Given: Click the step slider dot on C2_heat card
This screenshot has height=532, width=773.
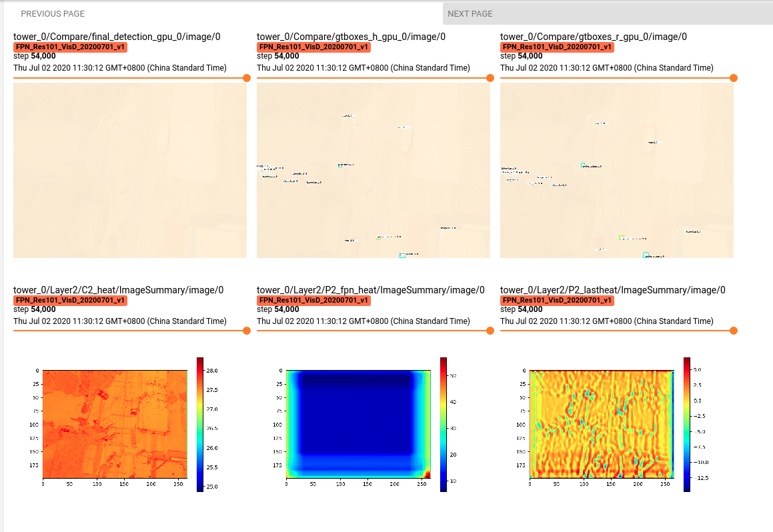Looking at the screenshot, I should coord(247,330).
